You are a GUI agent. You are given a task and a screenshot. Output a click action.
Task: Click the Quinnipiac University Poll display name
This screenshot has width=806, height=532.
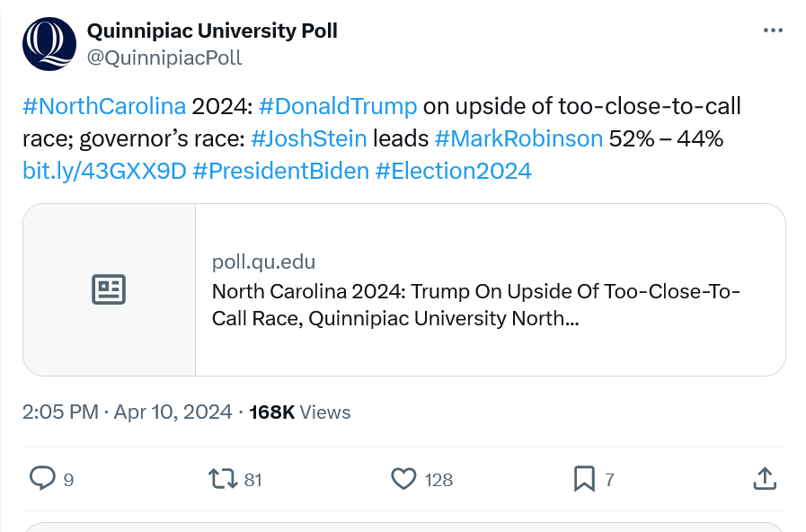tap(212, 31)
